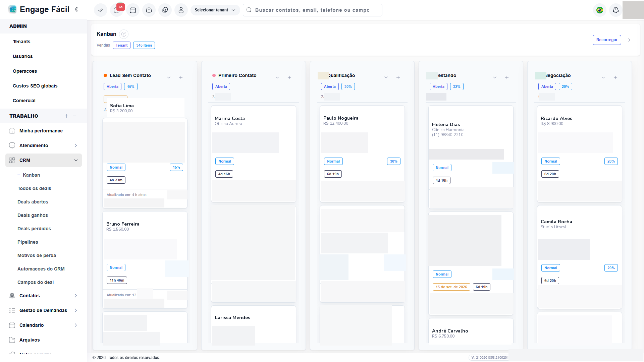Add deal in Qualificação column
644x362 pixels.
pyautogui.click(x=398, y=77)
